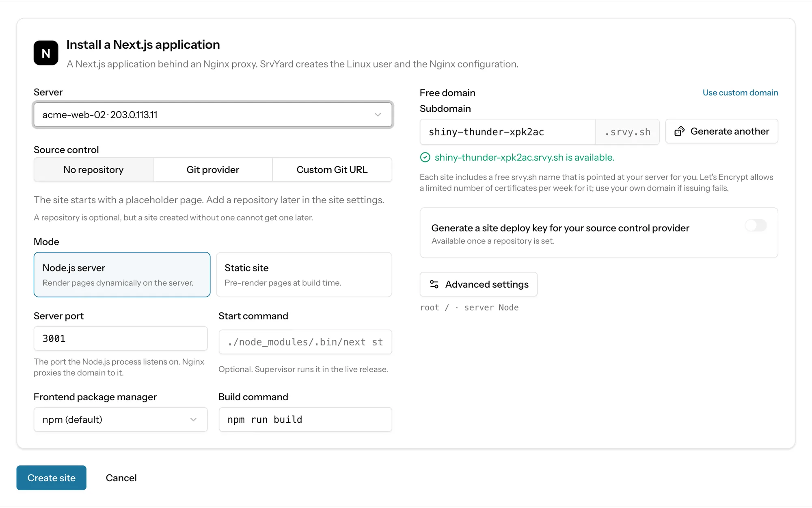This screenshot has height=508, width=812.
Task: Click the Generate another button label
Action: pyautogui.click(x=730, y=131)
